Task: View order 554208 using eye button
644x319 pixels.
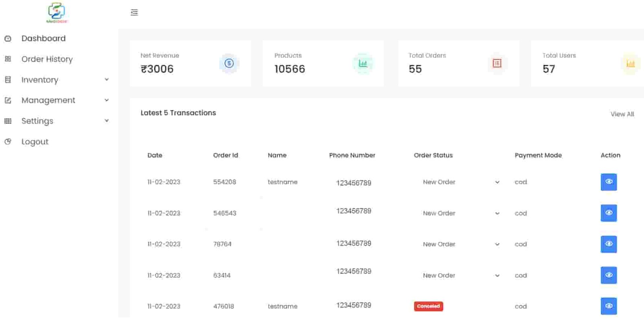Action: [609, 182]
